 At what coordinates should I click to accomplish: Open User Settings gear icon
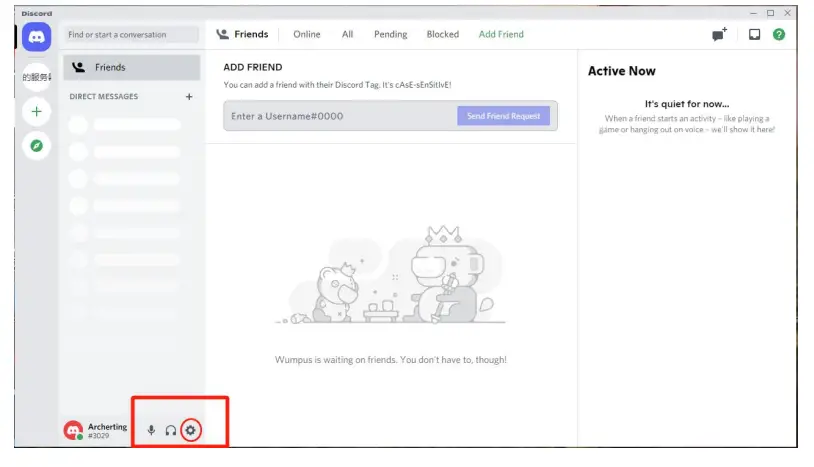191,430
